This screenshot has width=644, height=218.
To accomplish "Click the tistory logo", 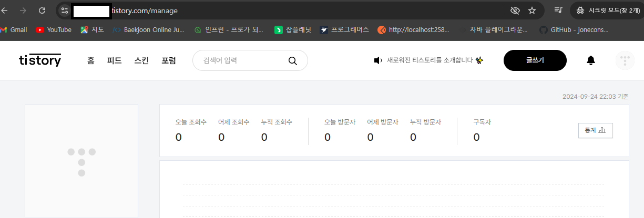I will coord(40,60).
